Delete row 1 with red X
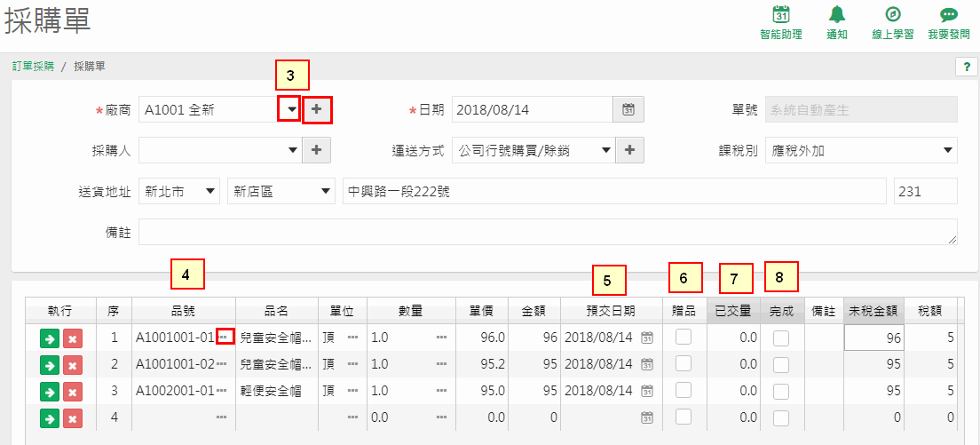 (x=73, y=338)
